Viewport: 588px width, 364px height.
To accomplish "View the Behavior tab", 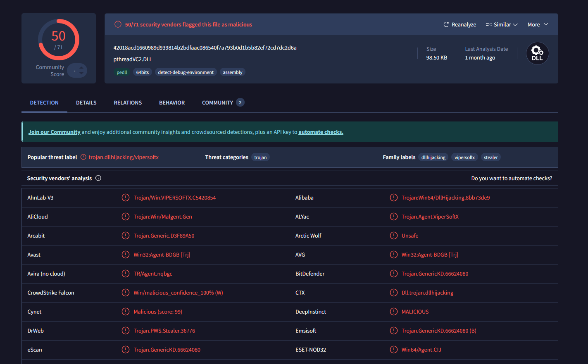I will pyautogui.click(x=172, y=102).
